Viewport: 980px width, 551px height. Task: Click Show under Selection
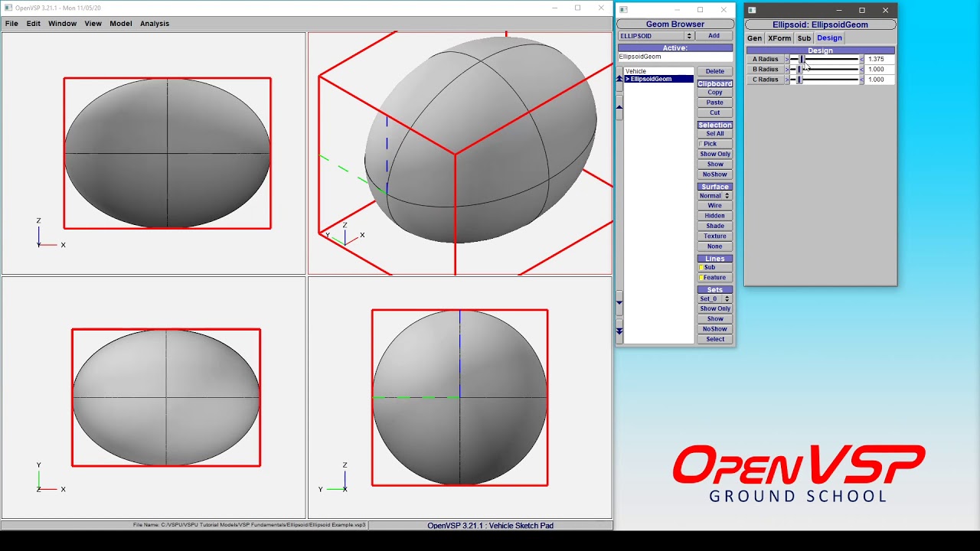[x=714, y=165]
